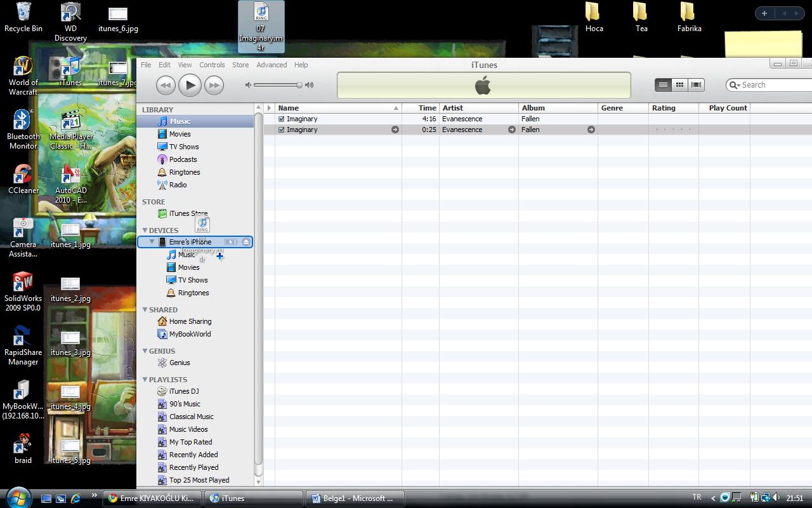Collapse the GENIUS section

tap(145, 351)
